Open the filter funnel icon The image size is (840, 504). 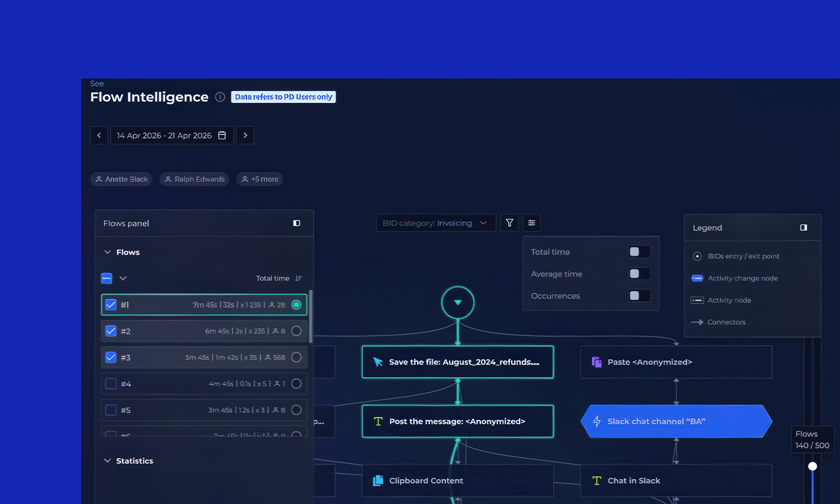pos(510,223)
